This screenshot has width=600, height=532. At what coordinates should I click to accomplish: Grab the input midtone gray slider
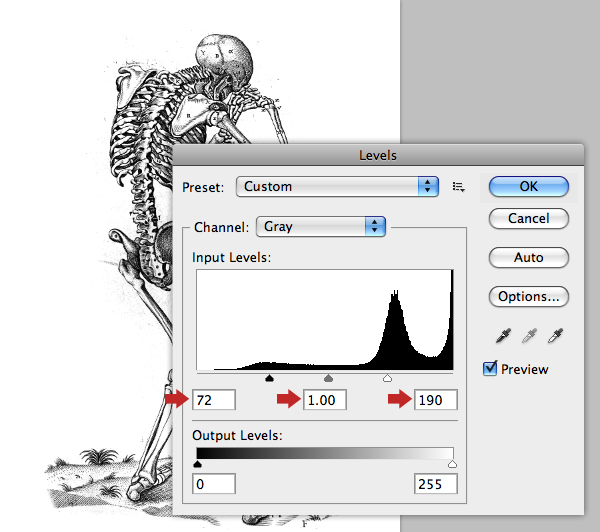click(328, 379)
